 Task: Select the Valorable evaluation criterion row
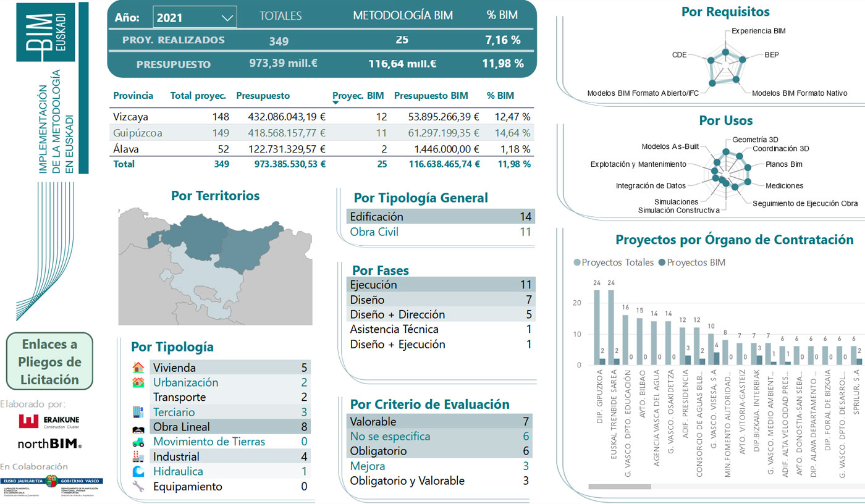[441, 422]
